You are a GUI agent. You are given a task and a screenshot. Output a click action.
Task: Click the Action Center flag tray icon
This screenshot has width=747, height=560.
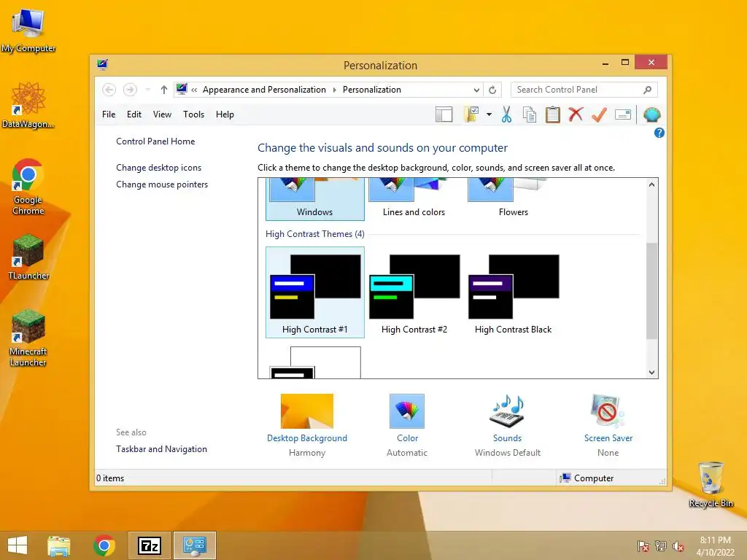[x=643, y=546]
